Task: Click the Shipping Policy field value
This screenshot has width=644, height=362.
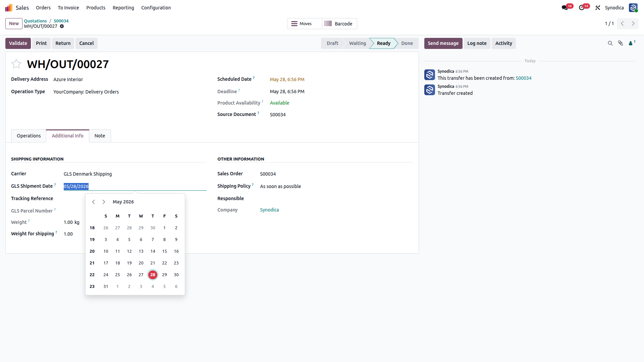Action: [280, 186]
